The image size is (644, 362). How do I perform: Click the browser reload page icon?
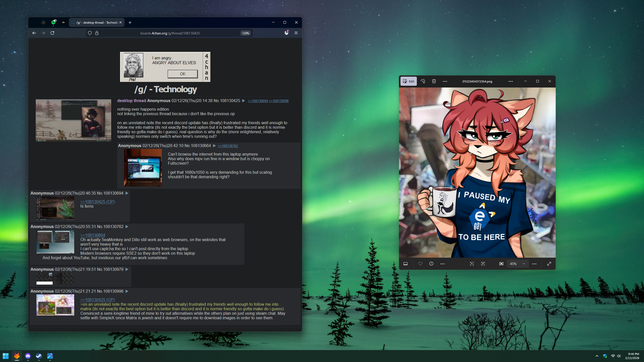click(x=52, y=33)
